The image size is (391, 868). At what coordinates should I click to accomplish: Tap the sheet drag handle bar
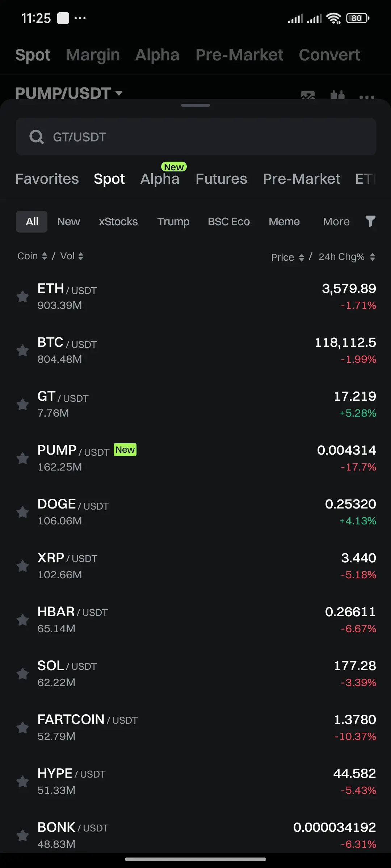[195, 105]
